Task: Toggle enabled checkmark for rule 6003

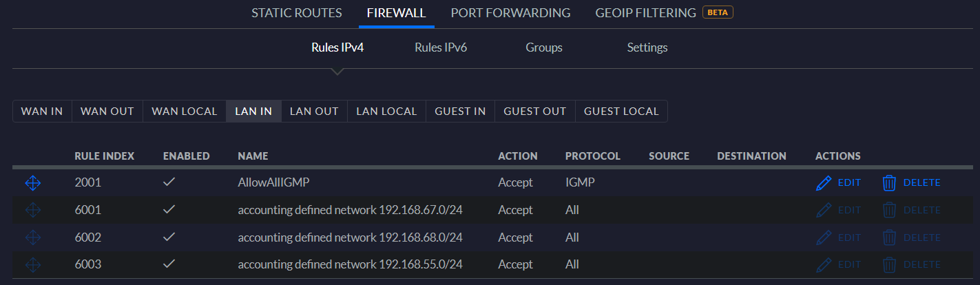Action: (x=169, y=264)
